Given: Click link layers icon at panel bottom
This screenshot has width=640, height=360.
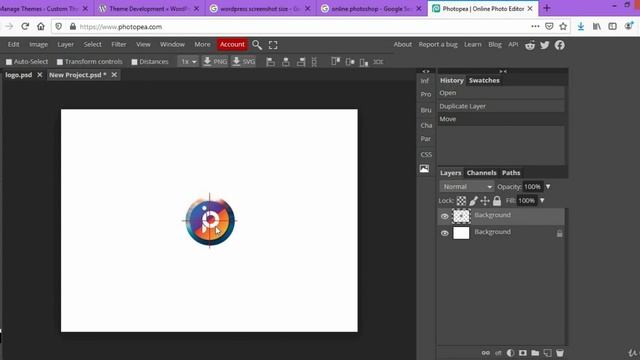Looking at the screenshot, I should click(485, 353).
